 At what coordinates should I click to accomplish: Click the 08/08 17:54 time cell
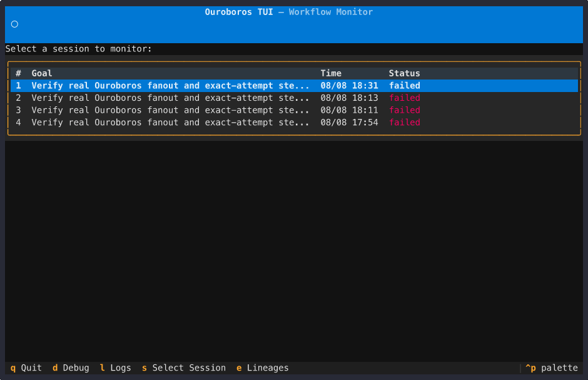pyautogui.click(x=349, y=122)
